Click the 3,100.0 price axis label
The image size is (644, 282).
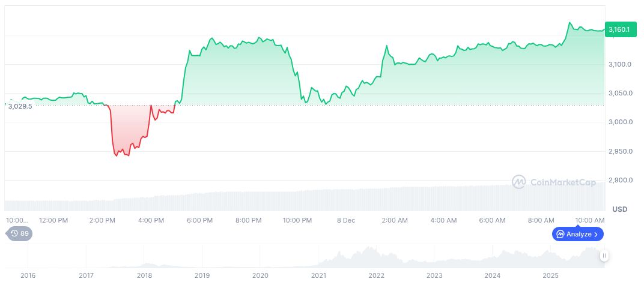[x=619, y=64]
